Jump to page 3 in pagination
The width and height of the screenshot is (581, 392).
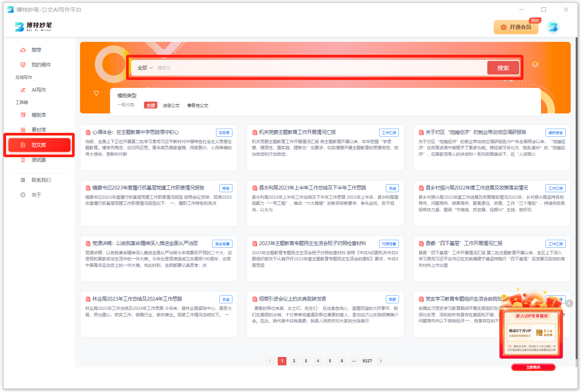tap(306, 361)
